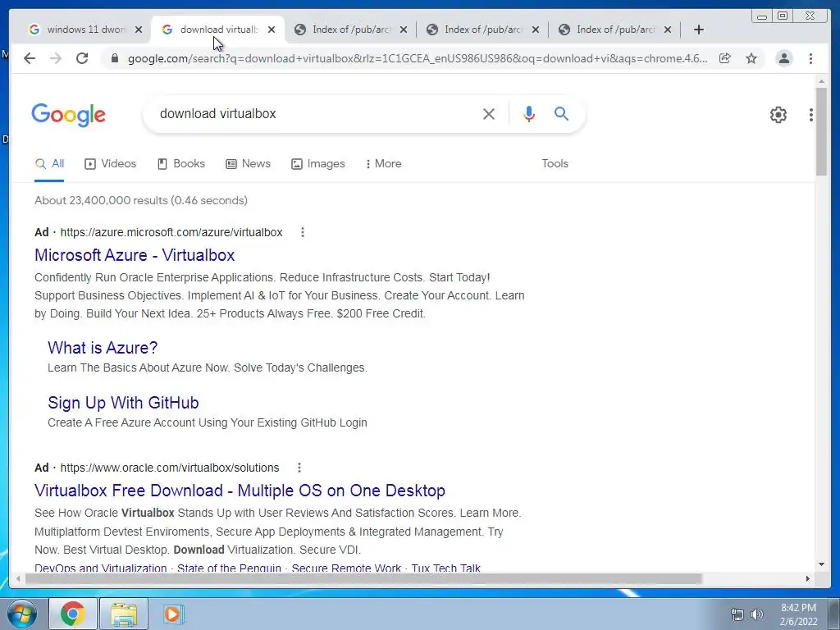Reload the page with the refresh icon
Viewport: 840px width, 630px height.
coord(82,58)
